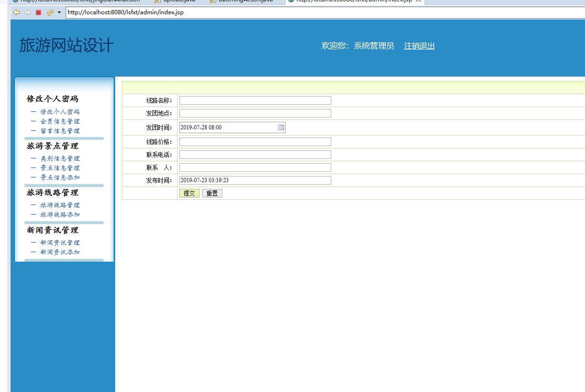Click the 旅游线路管理 section heading

(52, 193)
